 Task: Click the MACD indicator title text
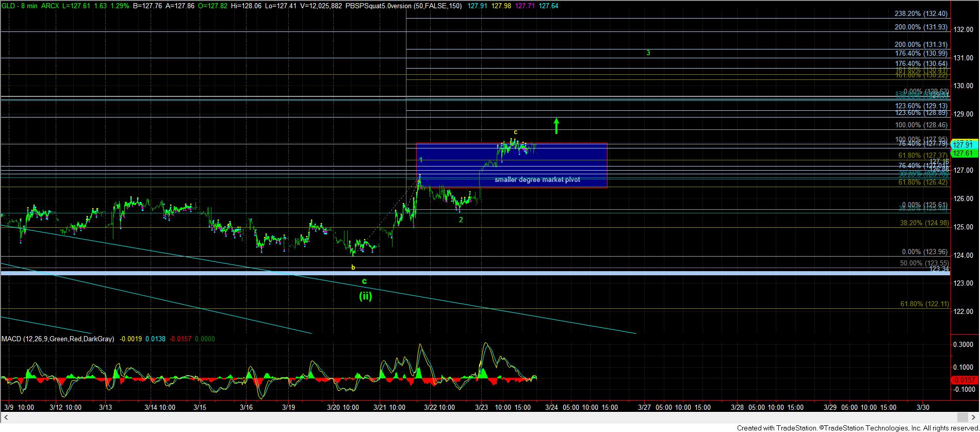pyautogui.click(x=57, y=339)
